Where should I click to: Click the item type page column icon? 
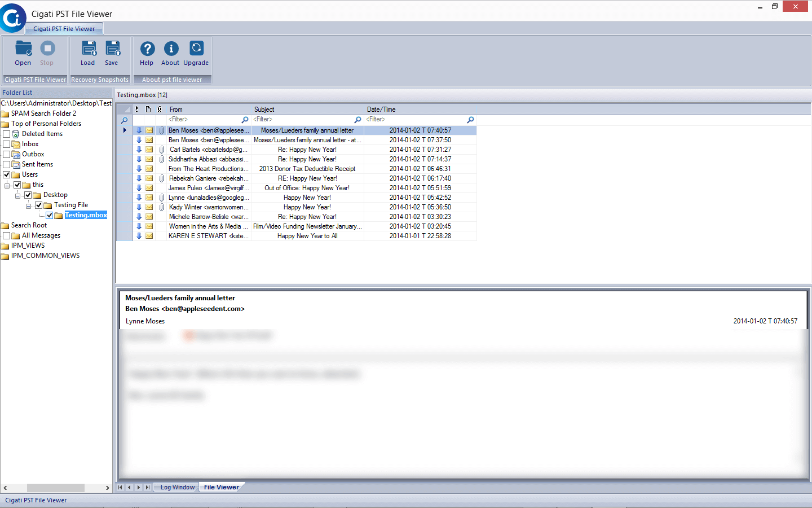[148, 110]
